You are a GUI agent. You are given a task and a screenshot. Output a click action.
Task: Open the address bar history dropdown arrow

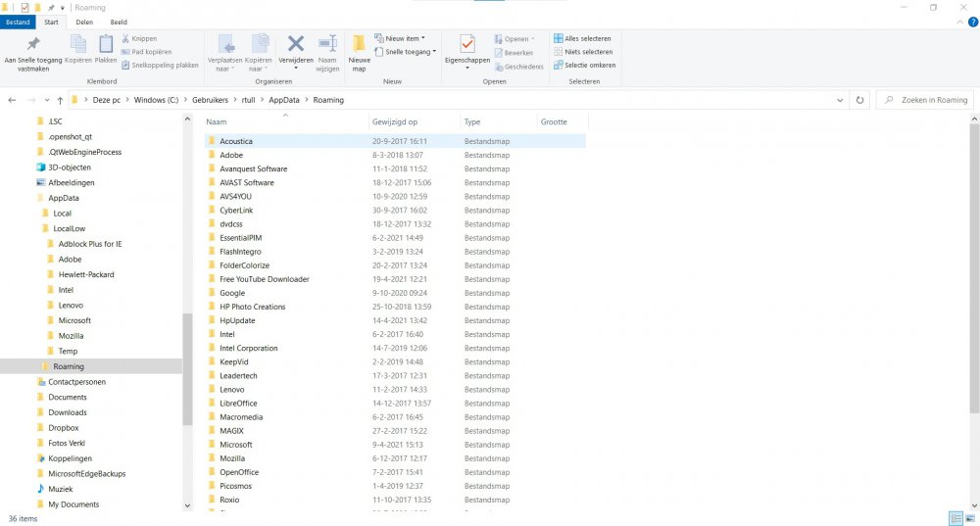pyautogui.click(x=841, y=100)
